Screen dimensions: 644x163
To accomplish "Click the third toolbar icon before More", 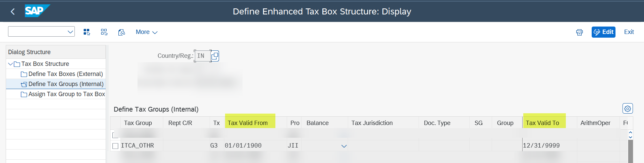I will click(x=122, y=32).
